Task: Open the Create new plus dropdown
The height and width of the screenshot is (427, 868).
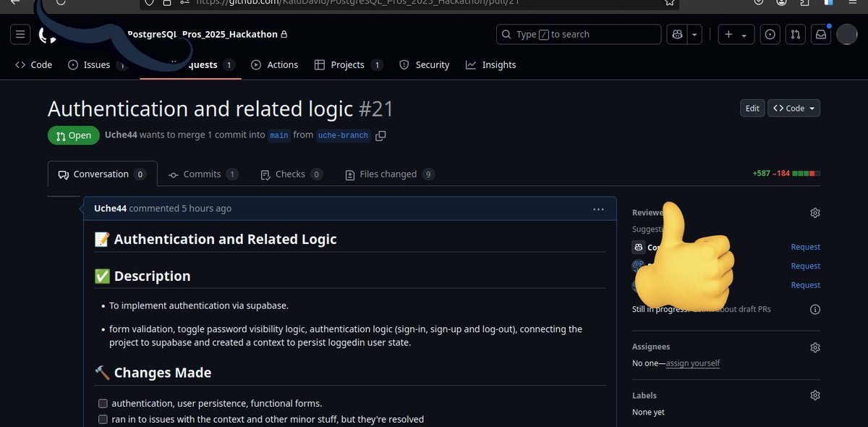Action: tap(736, 34)
